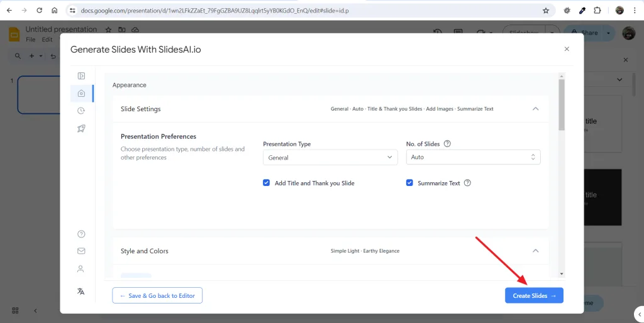This screenshot has height=323, width=644.
Task: Click the language translate icon in sidebar
Action: pyautogui.click(x=81, y=292)
